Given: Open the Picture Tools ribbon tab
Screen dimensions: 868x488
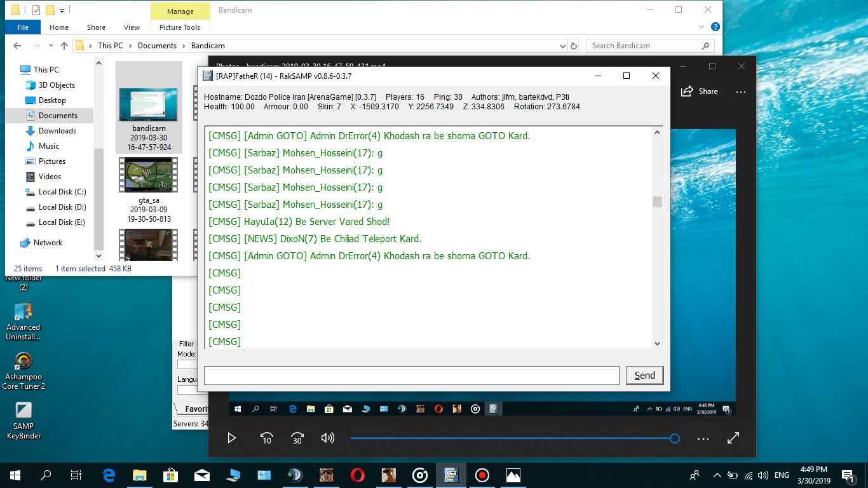Looking at the screenshot, I should pyautogui.click(x=180, y=27).
